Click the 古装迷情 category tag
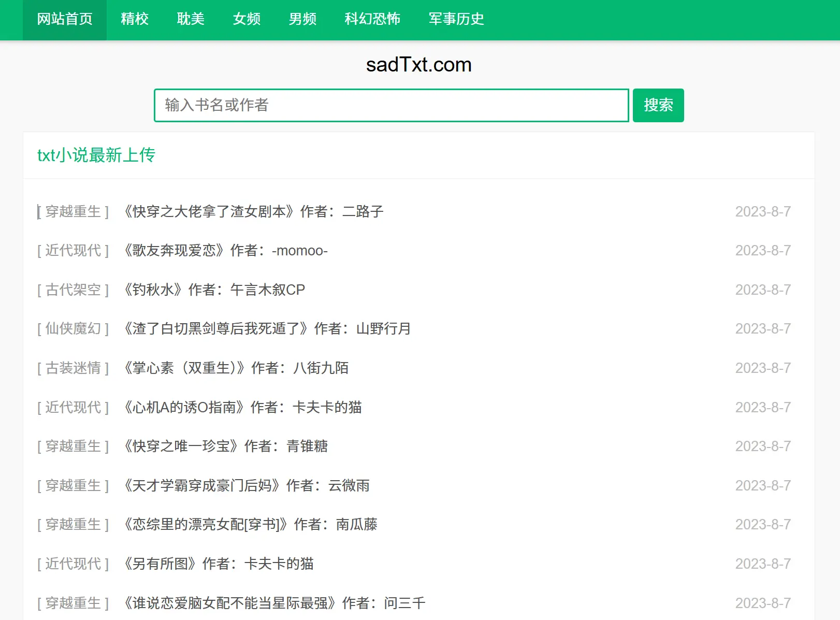The image size is (840, 620). click(73, 368)
